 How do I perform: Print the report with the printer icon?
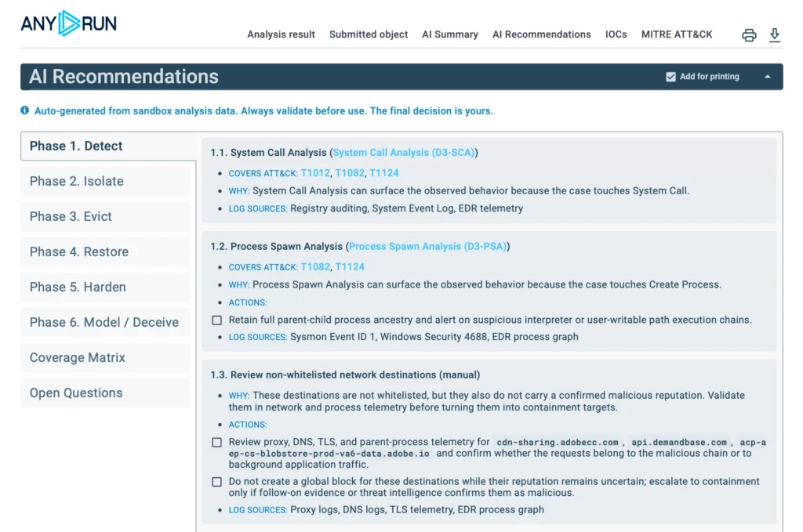749,34
